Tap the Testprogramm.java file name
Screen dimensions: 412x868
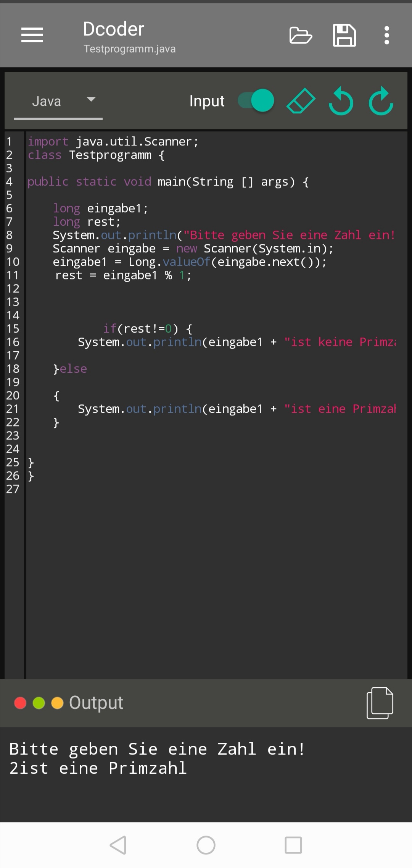tap(130, 49)
